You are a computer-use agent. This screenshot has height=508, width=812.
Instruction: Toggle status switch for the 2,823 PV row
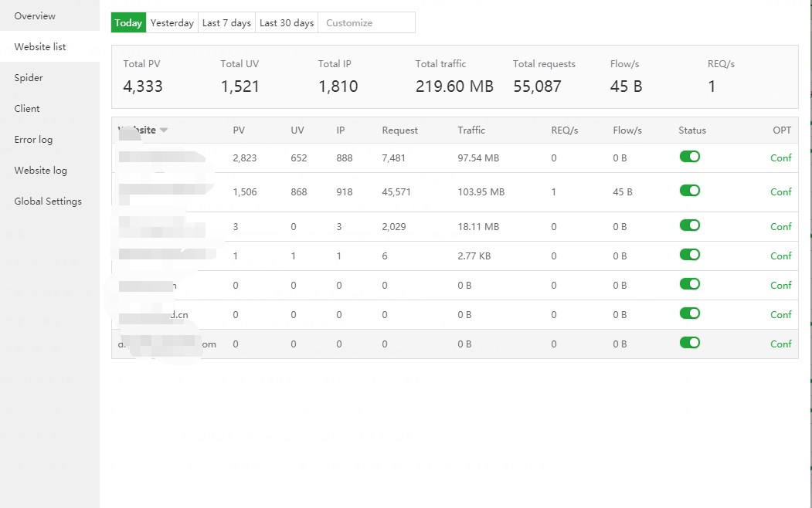coord(690,157)
